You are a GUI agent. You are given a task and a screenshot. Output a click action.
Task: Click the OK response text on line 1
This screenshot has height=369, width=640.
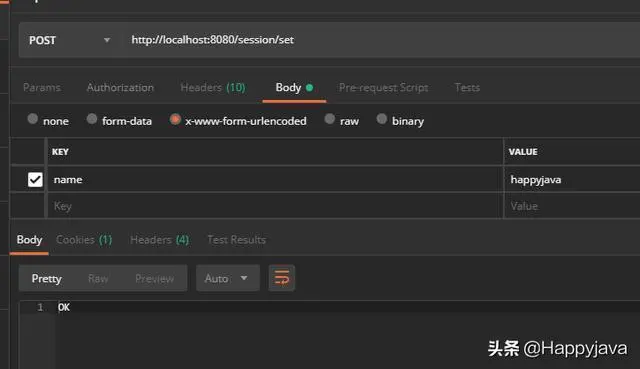point(64,307)
